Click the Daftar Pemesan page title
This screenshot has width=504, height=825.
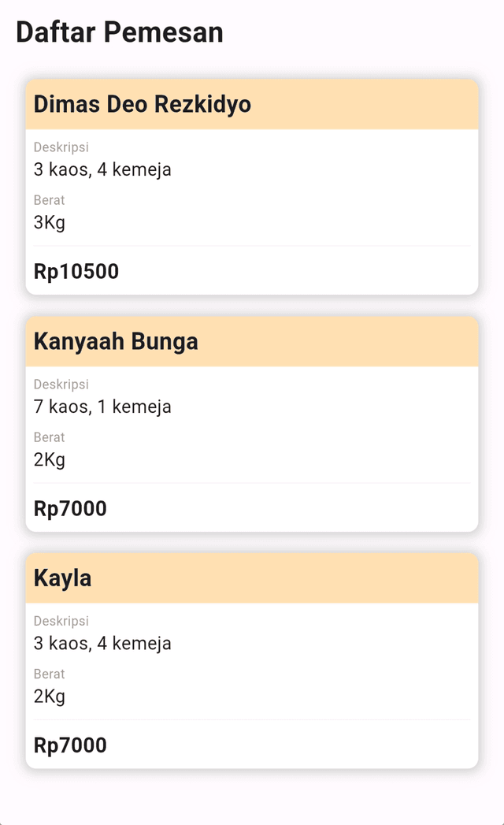point(120,32)
